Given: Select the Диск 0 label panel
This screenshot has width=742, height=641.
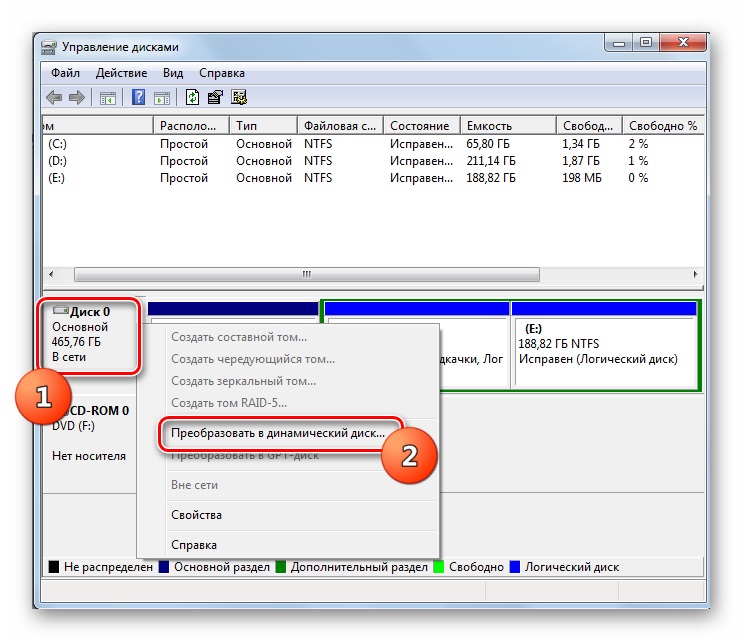Looking at the screenshot, I should [x=89, y=335].
